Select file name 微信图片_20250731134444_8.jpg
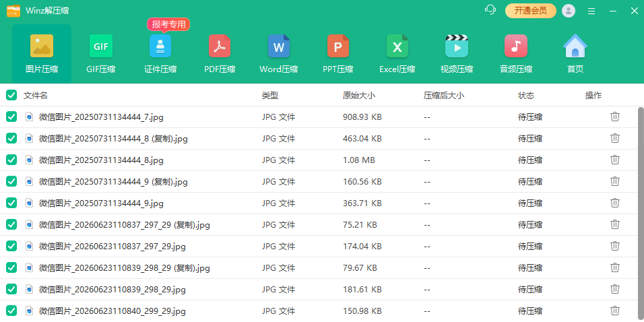 click(101, 160)
